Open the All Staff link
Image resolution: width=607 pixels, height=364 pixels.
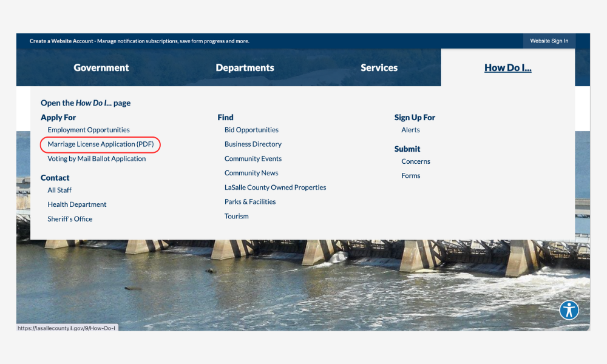59,190
